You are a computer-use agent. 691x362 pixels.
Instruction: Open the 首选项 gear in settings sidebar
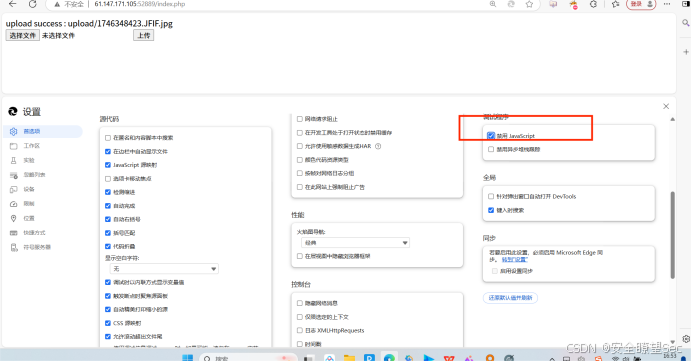point(13,131)
